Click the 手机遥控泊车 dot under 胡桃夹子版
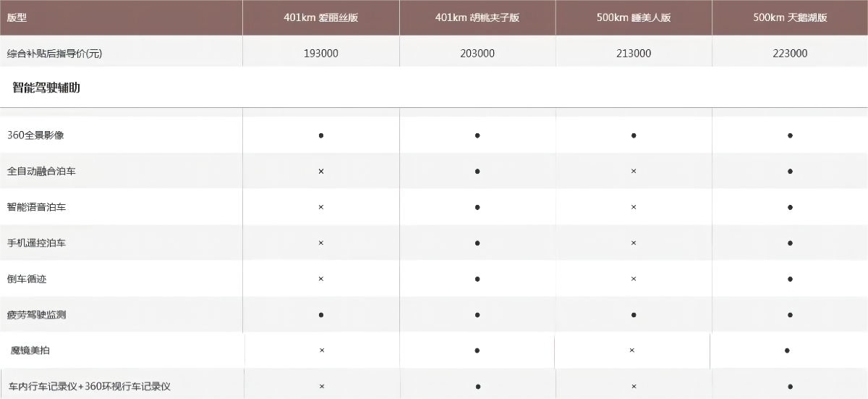Image resolution: width=868 pixels, height=399 pixels. click(x=477, y=243)
